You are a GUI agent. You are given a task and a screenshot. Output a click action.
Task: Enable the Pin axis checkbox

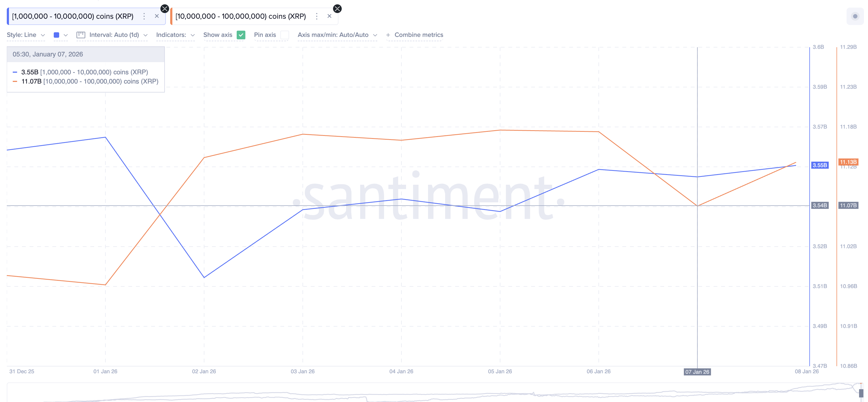click(285, 35)
